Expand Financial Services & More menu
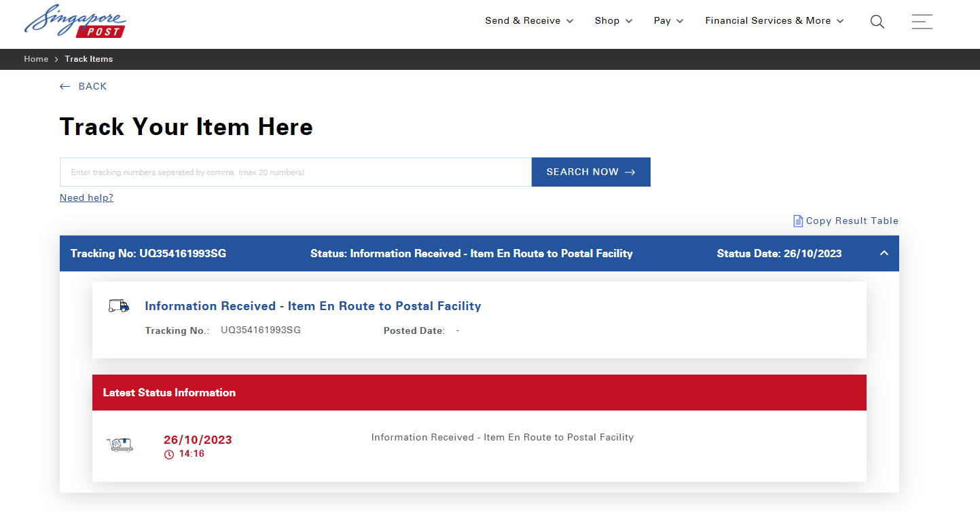The image size is (980, 513). click(774, 21)
